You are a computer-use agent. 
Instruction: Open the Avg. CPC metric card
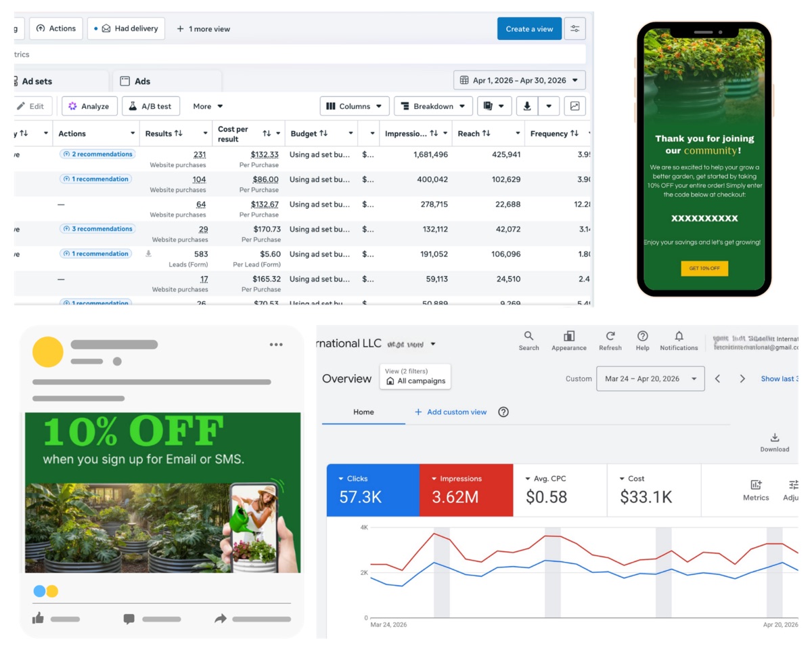point(560,490)
